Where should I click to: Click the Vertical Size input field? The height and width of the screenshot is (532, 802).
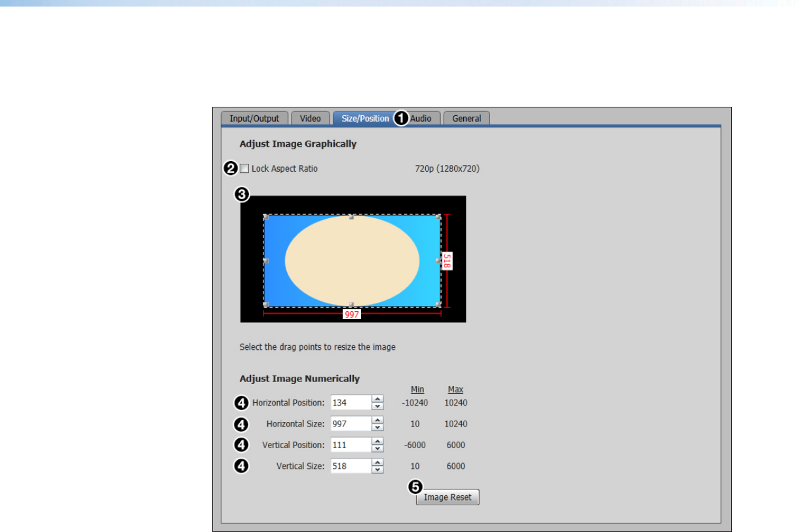click(x=351, y=466)
